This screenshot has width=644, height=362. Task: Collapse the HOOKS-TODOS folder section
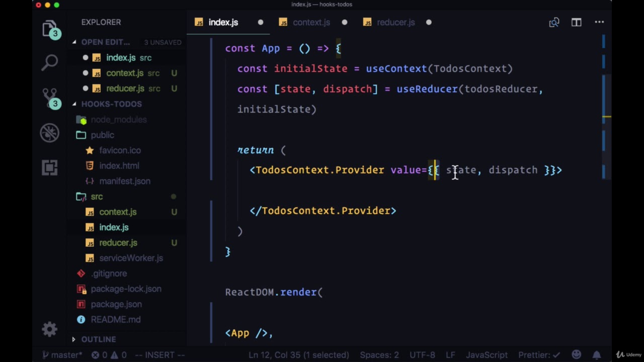(x=74, y=104)
